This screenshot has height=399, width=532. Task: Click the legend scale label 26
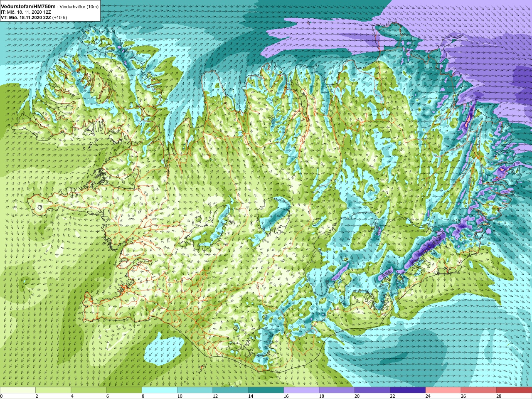coord(463,396)
